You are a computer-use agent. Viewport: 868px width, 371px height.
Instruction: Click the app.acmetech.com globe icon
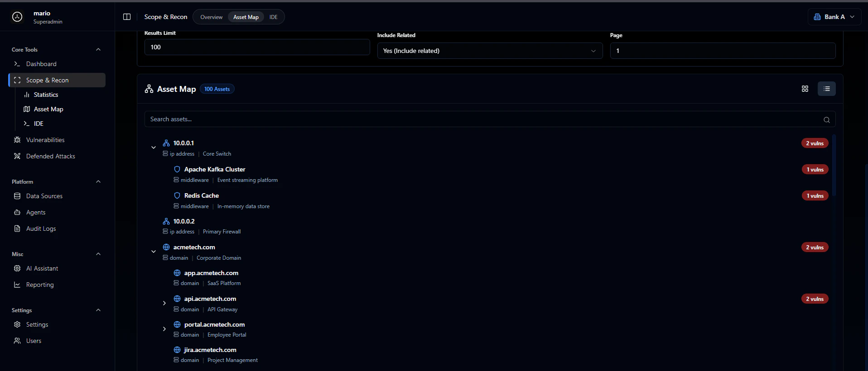coord(177,273)
